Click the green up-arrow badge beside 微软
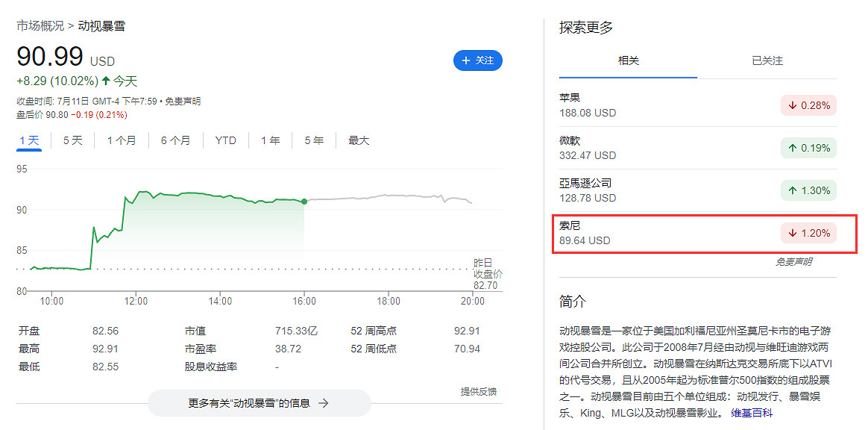Viewport: 868px width, 430px height. pyautogui.click(x=808, y=148)
